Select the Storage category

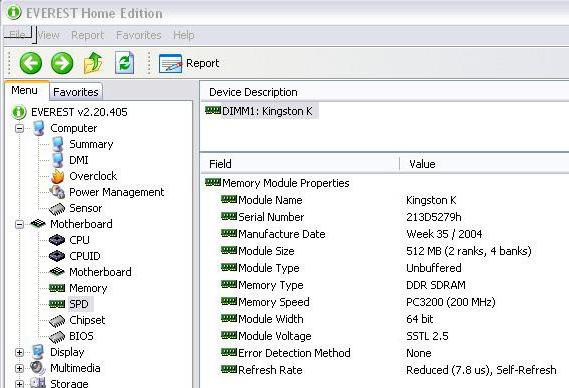coord(69,383)
